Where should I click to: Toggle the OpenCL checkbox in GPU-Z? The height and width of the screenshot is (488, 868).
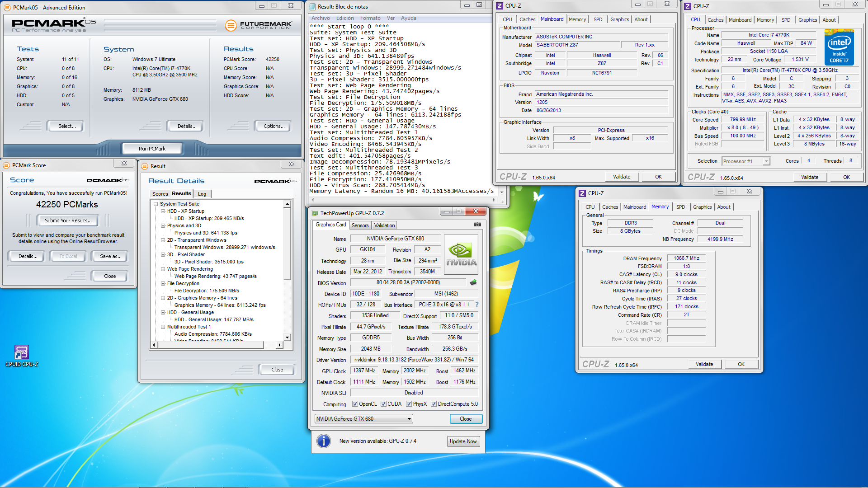(x=355, y=404)
